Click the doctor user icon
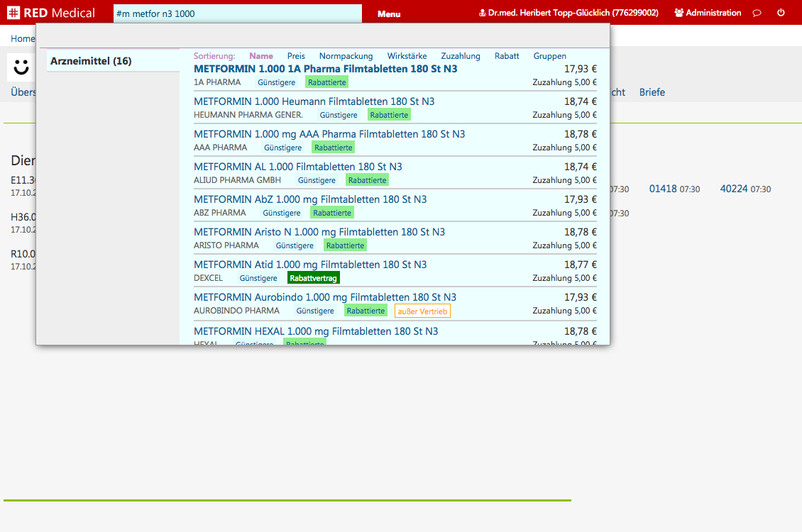This screenshot has height=532, width=802. click(482, 13)
